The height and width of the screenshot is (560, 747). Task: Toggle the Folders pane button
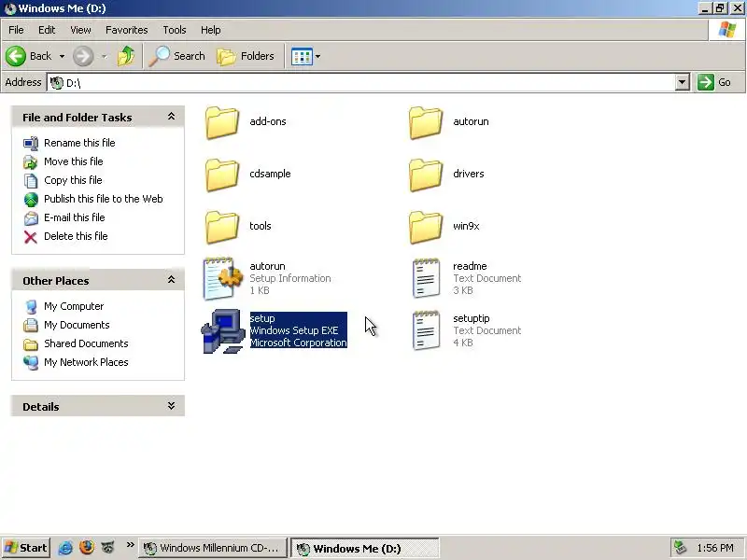(246, 56)
